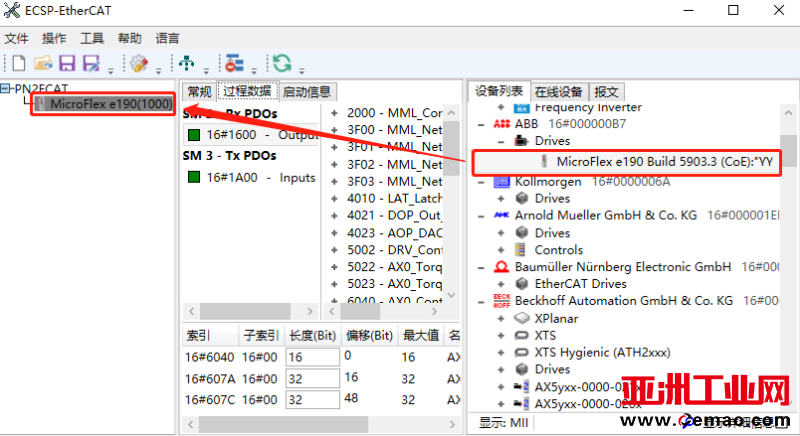Select the Beckhoff vendor logo
The height and width of the screenshot is (436, 800).
coord(502,301)
